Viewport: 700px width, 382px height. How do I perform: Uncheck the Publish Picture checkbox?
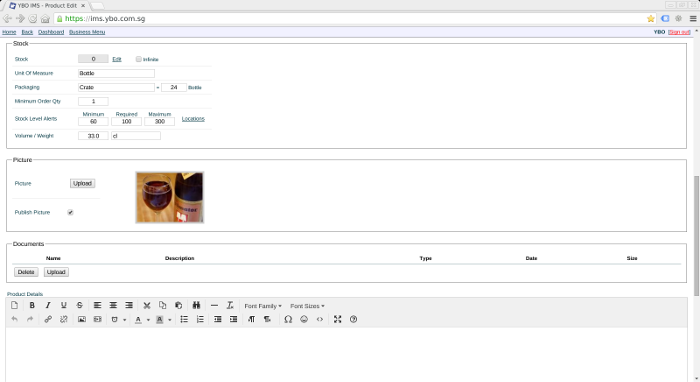coord(70,212)
